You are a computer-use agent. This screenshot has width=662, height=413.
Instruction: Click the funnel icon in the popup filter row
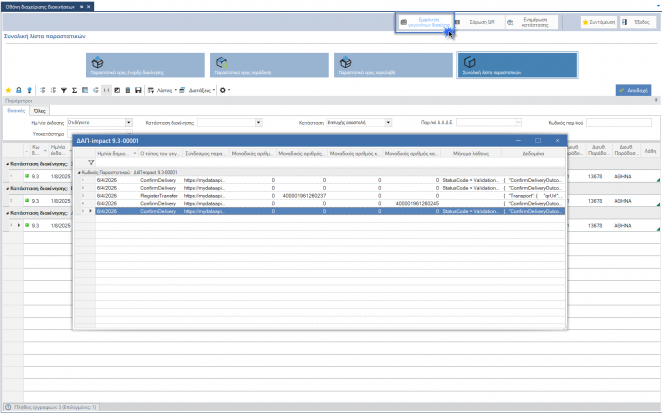click(x=91, y=163)
